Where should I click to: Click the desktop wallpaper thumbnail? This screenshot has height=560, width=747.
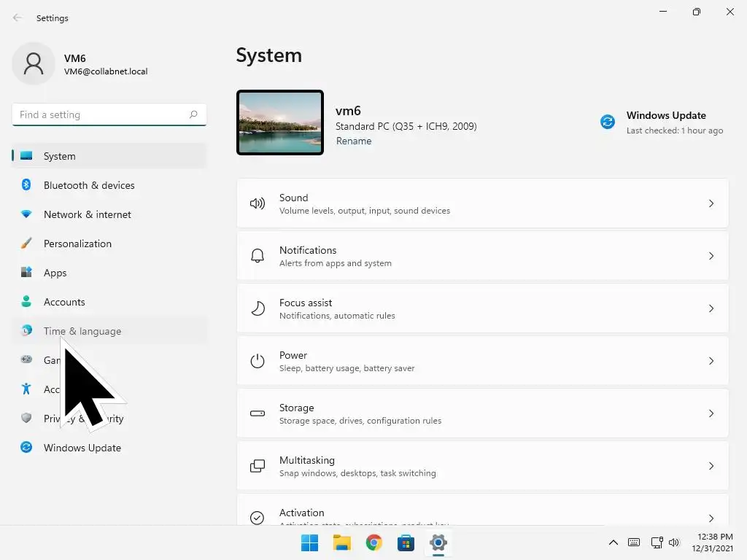tap(280, 122)
